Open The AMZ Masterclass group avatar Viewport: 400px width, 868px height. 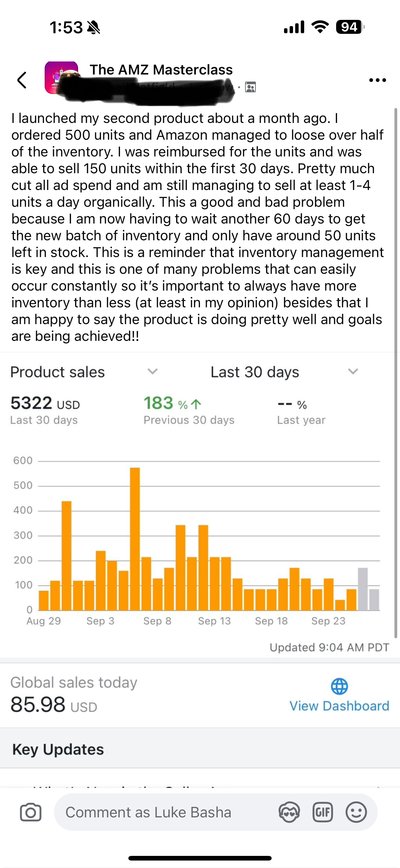click(61, 78)
